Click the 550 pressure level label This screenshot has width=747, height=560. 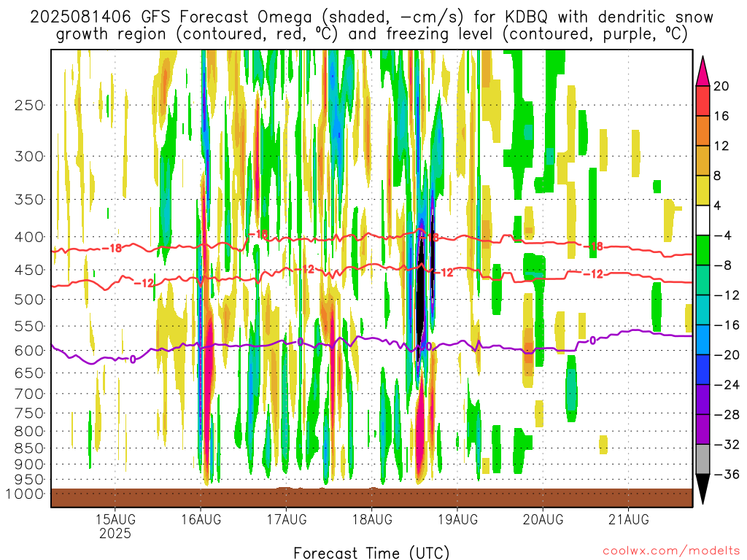click(29, 326)
